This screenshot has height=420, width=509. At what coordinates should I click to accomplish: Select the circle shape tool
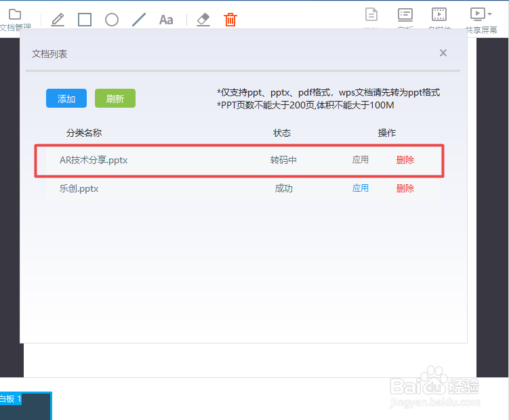pos(112,20)
